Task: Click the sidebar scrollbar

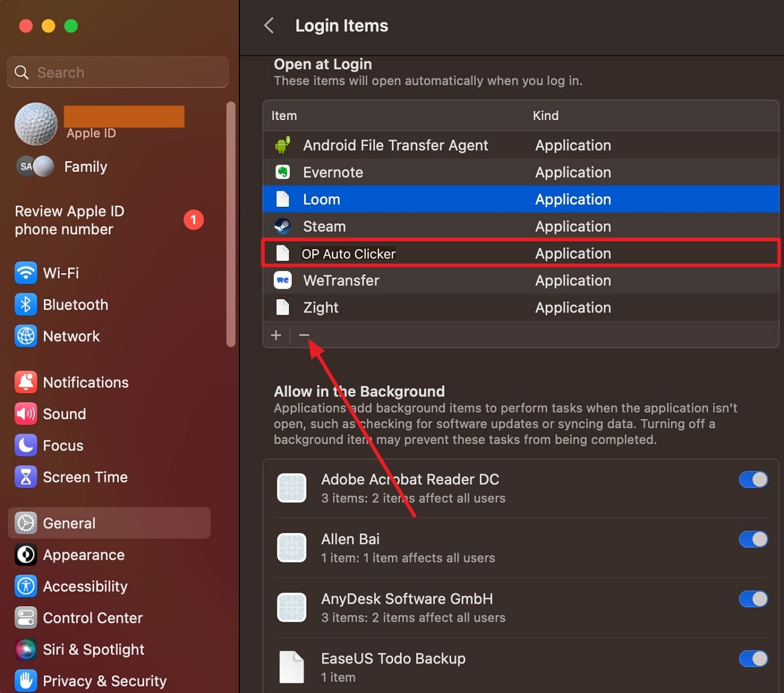Action: [230, 224]
